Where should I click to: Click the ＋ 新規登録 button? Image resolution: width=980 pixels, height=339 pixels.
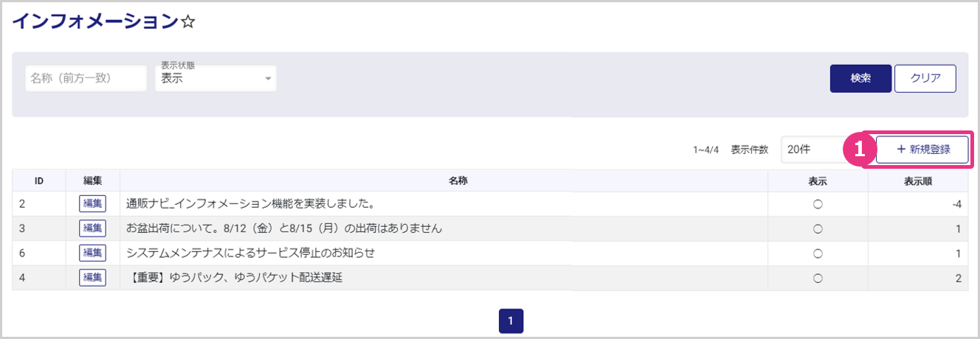click(922, 150)
